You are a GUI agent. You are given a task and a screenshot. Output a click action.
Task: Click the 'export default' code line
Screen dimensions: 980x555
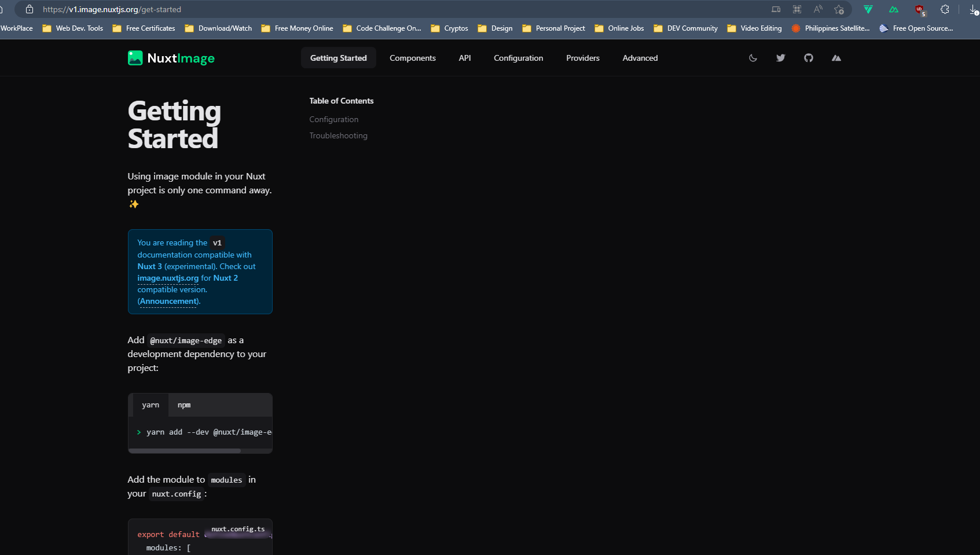[168, 534]
